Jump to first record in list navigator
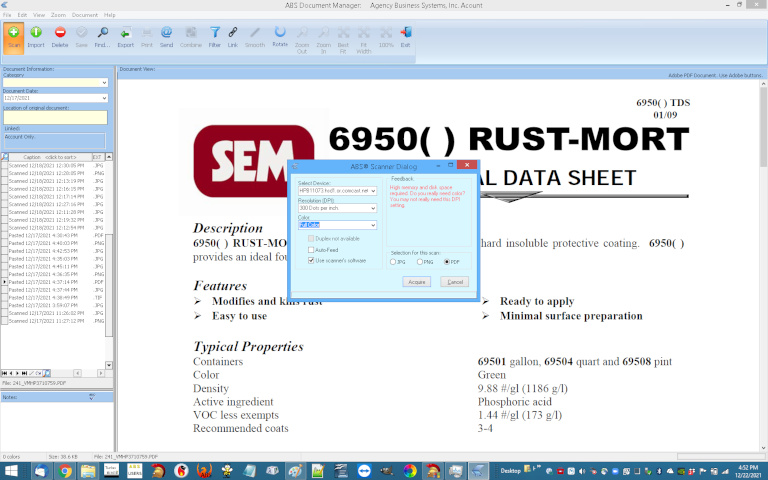The image size is (768, 480). (4, 373)
